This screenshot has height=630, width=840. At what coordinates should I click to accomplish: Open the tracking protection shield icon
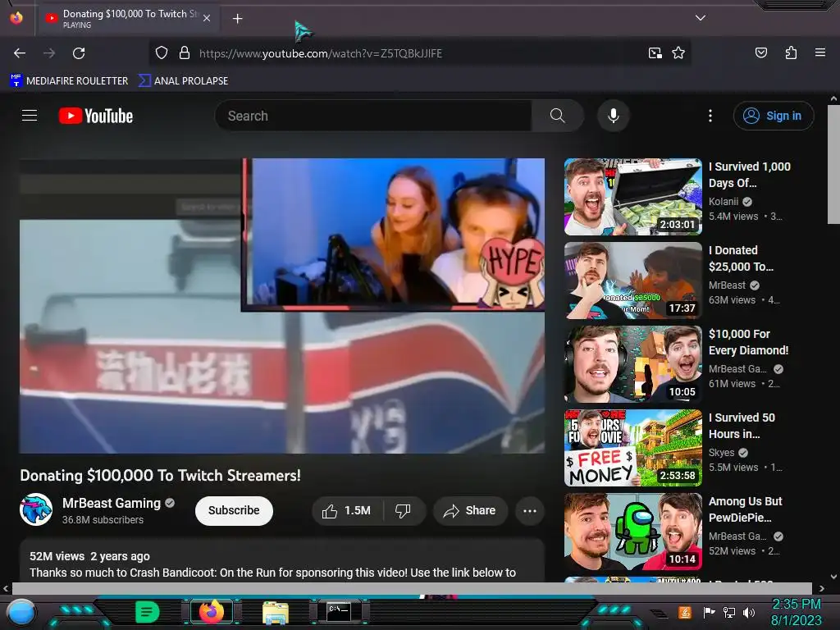pos(162,53)
